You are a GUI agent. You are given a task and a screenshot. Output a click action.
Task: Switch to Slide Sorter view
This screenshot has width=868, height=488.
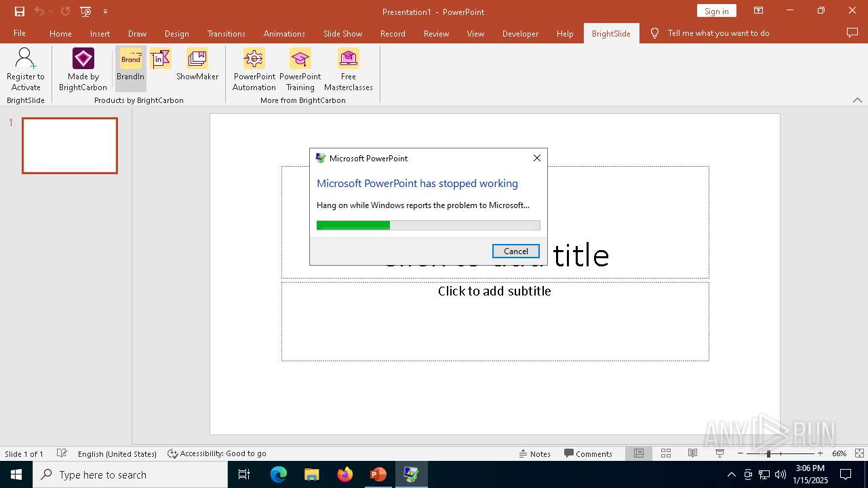click(666, 453)
